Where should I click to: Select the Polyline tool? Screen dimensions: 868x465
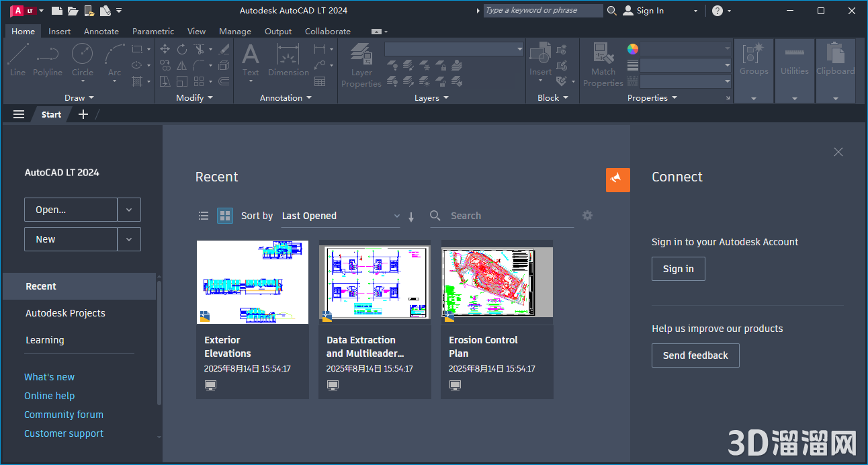pos(48,60)
